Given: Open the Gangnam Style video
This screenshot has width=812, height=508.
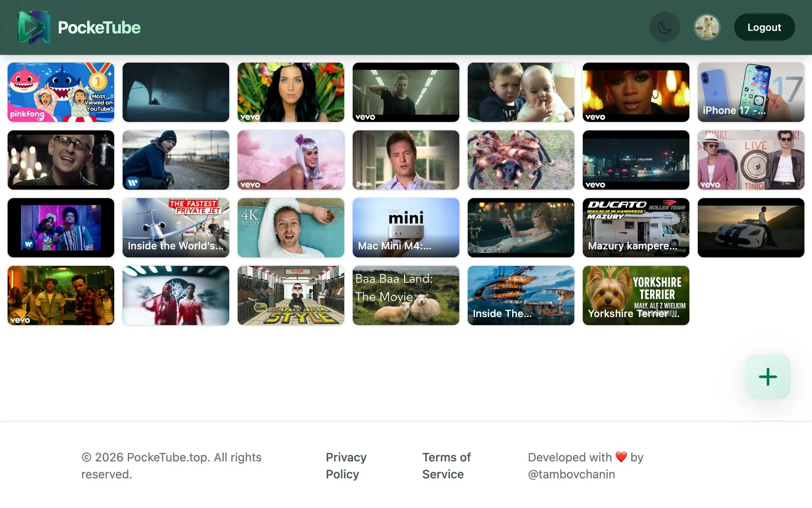Looking at the screenshot, I should (x=291, y=295).
